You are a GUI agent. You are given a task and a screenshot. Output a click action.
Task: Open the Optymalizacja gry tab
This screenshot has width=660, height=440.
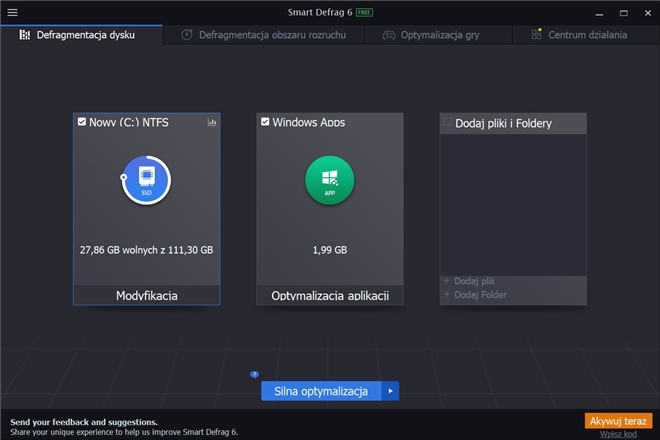(x=438, y=35)
